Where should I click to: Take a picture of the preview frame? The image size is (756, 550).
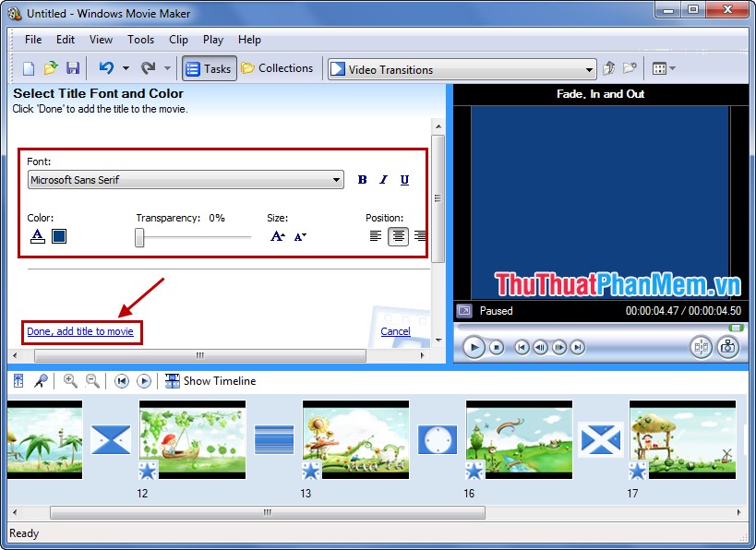point(727,347)
